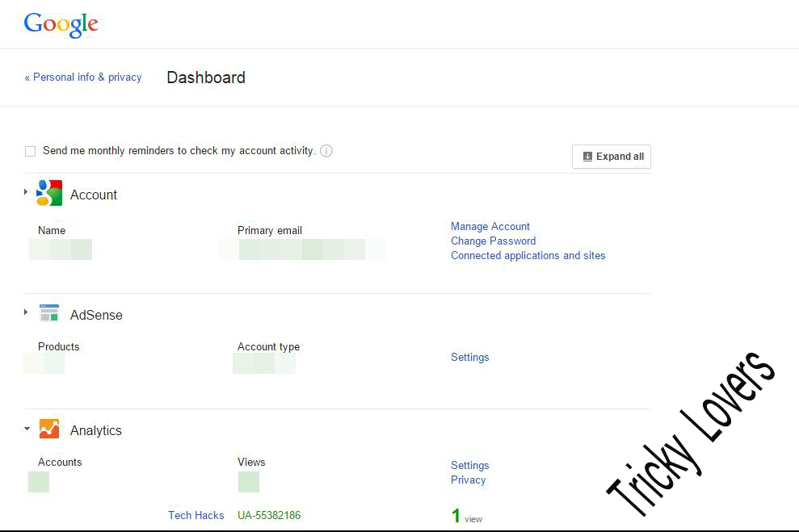This screenshot has width=799, height=532.
Task: Open Analytics Privacy link
Action: (x=469, y=480)
